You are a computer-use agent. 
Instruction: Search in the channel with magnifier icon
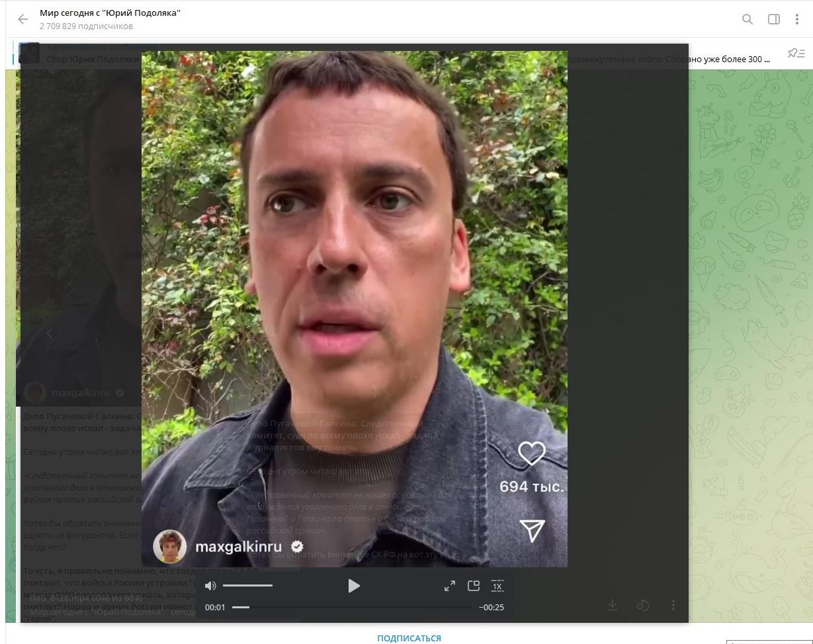point(748,19)
